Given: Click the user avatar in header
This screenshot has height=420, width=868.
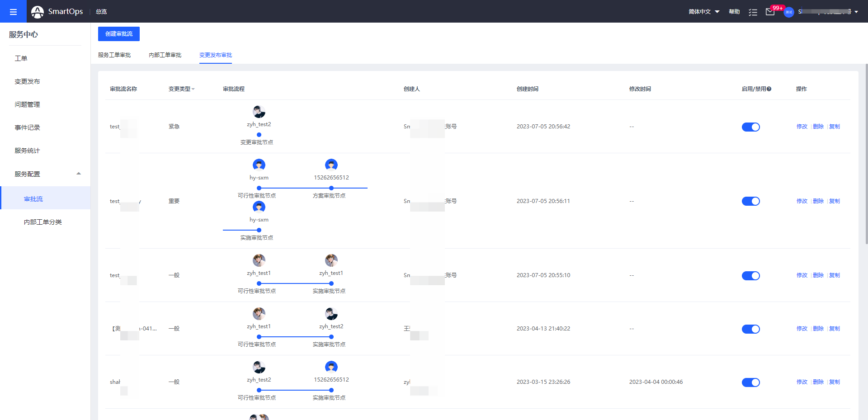Looking at the screenshot, I should [x=789, y=12].
